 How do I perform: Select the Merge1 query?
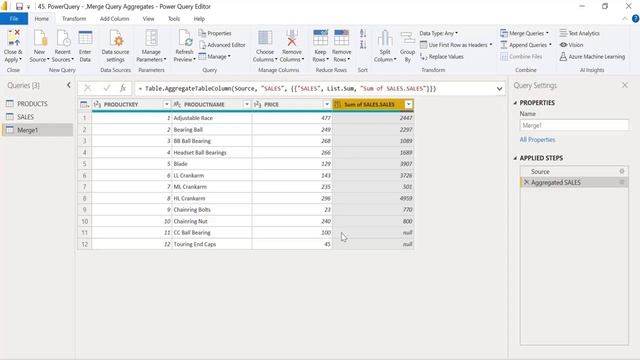38,130
